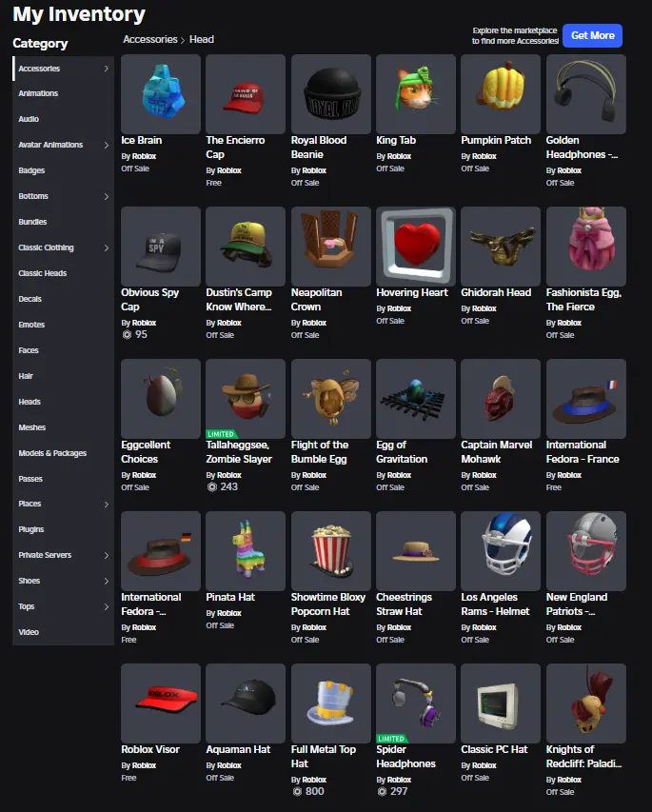The image size is (652, 812).
Task: Expand the Private Servers category arrow
Action: pyautogui.click(x=107, y=555)
